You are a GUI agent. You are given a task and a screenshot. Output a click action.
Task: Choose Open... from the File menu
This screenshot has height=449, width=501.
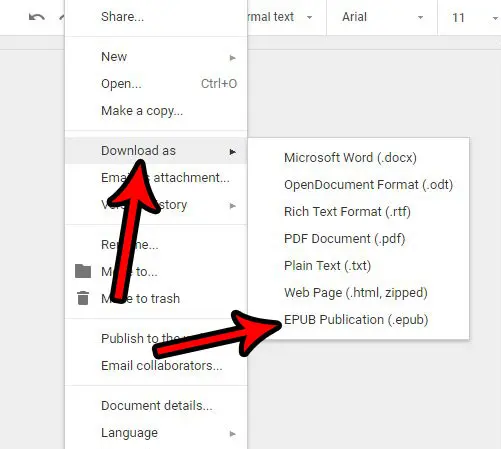pyautogui.click(x=156, y=84)
